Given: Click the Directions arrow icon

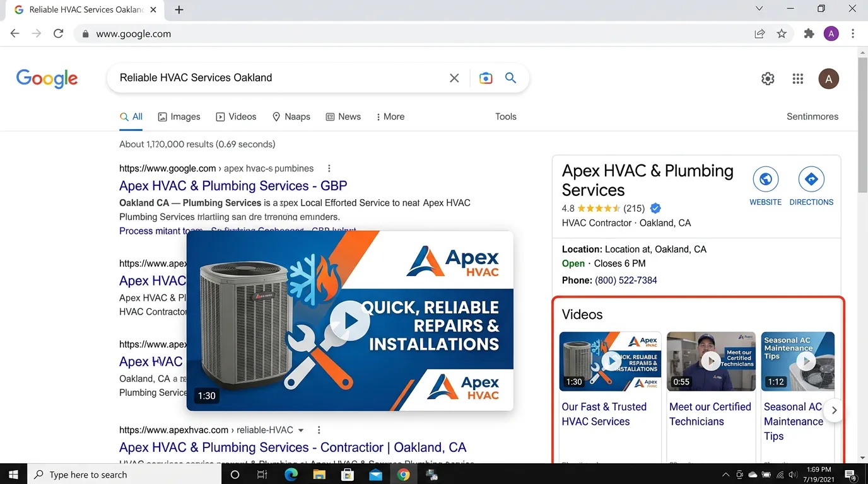Looking at the screenshot, I should point(811,180).
